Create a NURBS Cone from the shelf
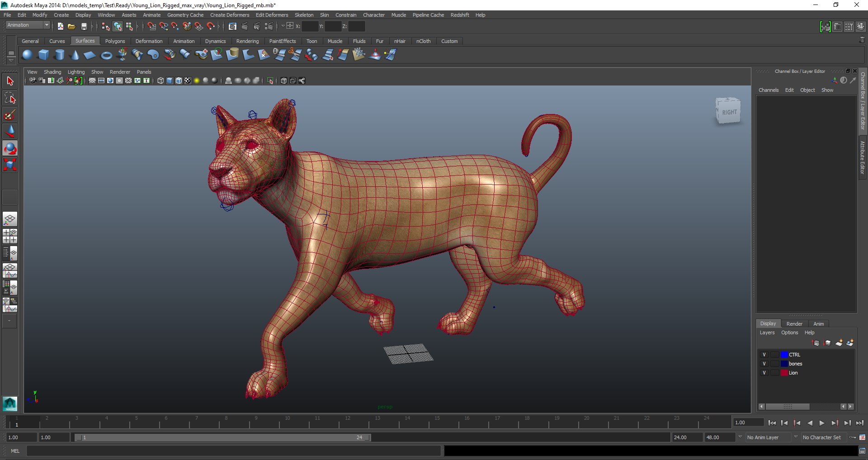This screenshot has width=868, height=460. [x=75, y=55]
